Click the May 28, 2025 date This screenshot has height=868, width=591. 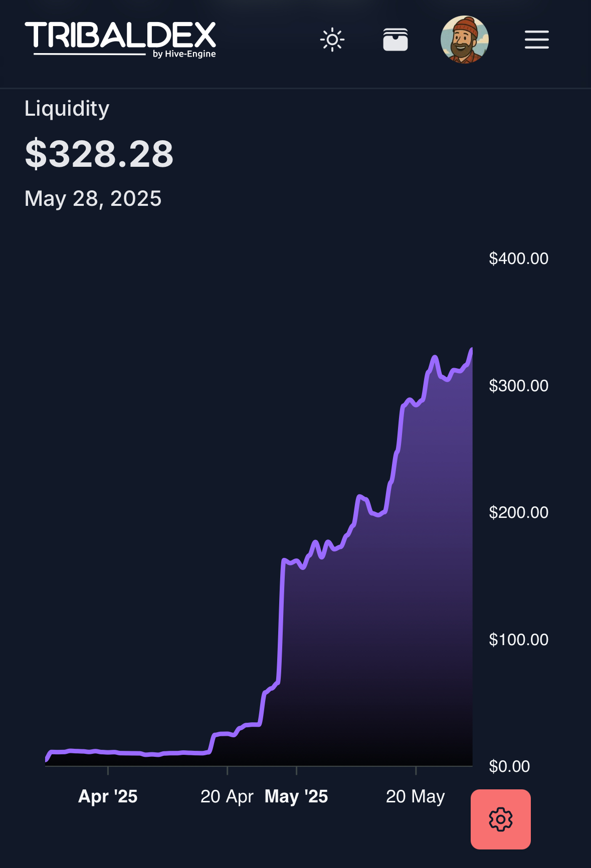[93, 199]
